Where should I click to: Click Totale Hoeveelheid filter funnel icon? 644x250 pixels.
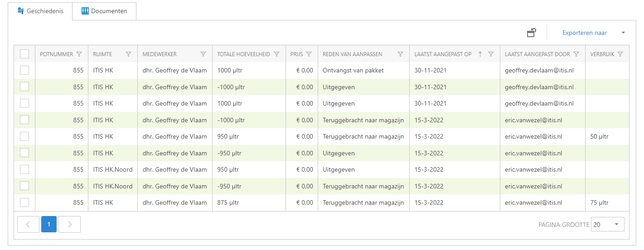[x=276, y=54]
